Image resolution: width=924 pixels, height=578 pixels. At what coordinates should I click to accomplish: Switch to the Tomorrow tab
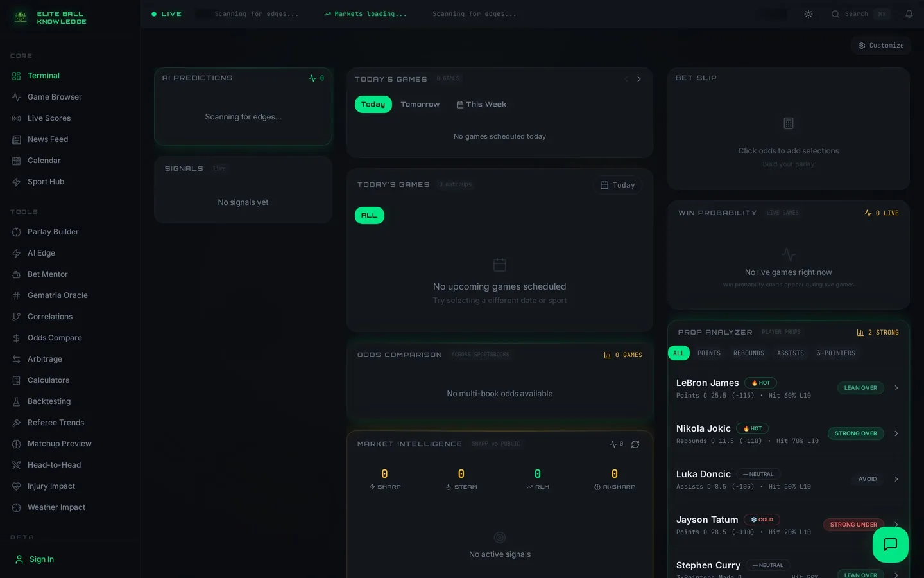click(420, 105)
